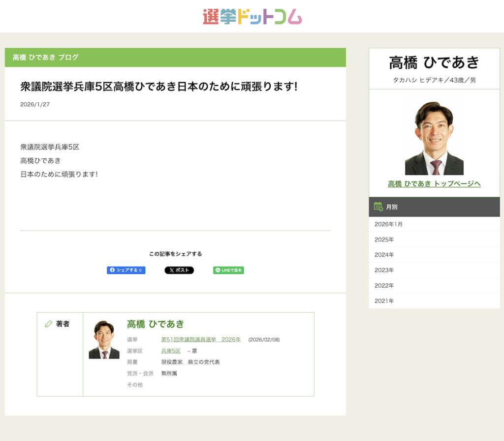Click the author thumbnail photo in 著者 box
This screenshot has width=504, height=441.
[x=104, y=340]
